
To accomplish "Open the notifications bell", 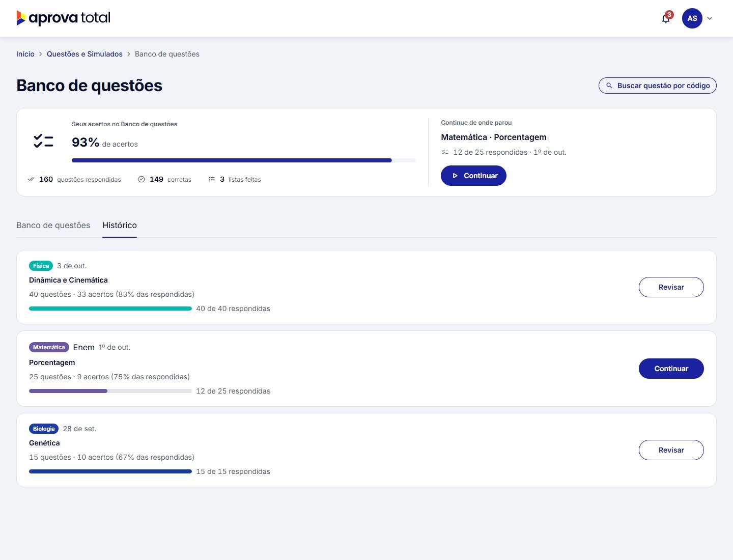I will tap(666, 19).
